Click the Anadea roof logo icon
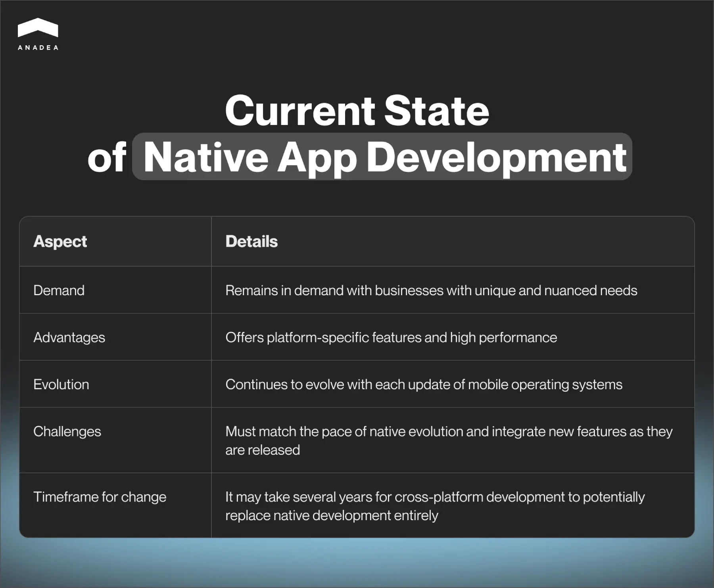Image resolution: width=714 pixels, height=588 pixels. point(38,29)
